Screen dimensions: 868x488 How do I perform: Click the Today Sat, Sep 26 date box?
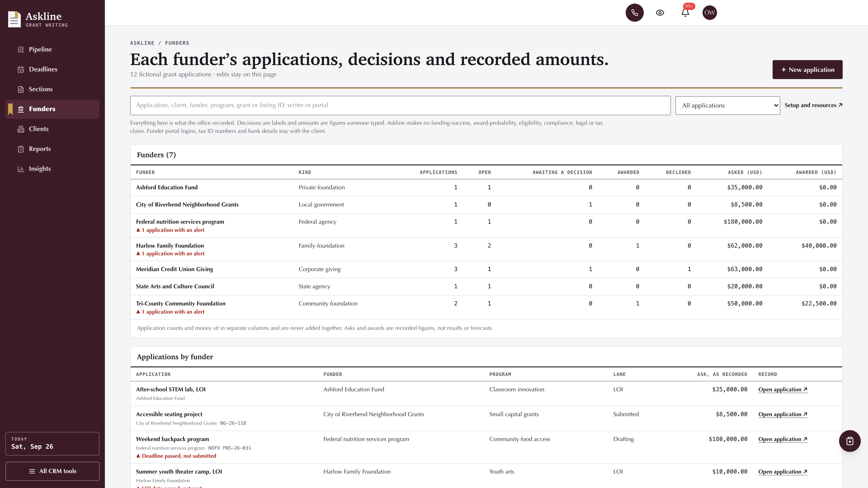tap(52, 443)
